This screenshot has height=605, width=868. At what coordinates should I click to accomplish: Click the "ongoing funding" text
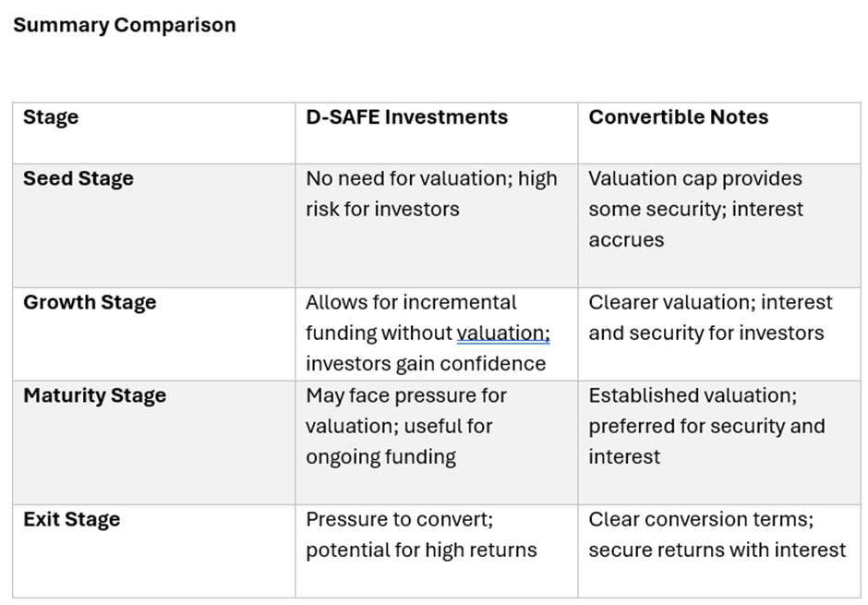click(380, 456)
